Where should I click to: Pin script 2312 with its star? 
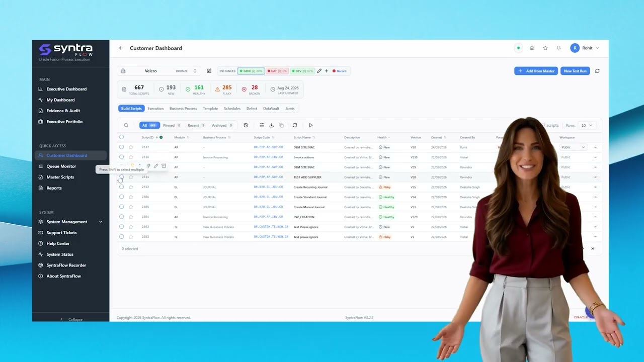(131, 187)
